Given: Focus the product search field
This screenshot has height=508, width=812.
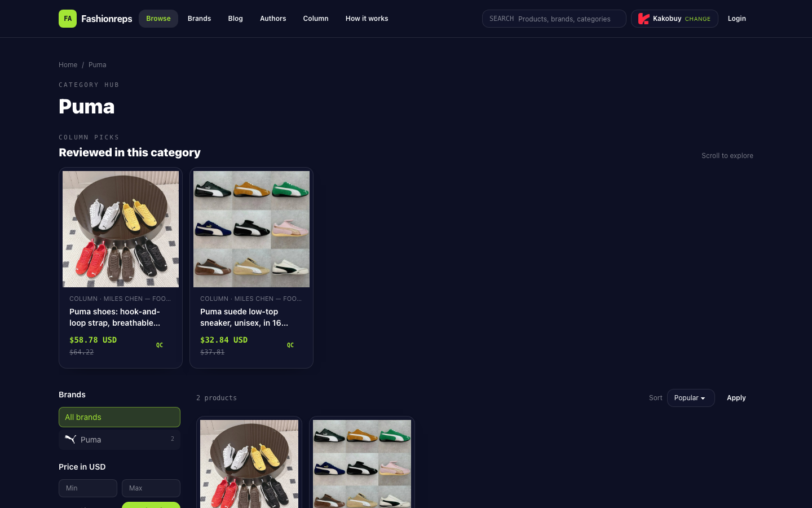Looking at the screenshot, I should click(x=554, y=19).
